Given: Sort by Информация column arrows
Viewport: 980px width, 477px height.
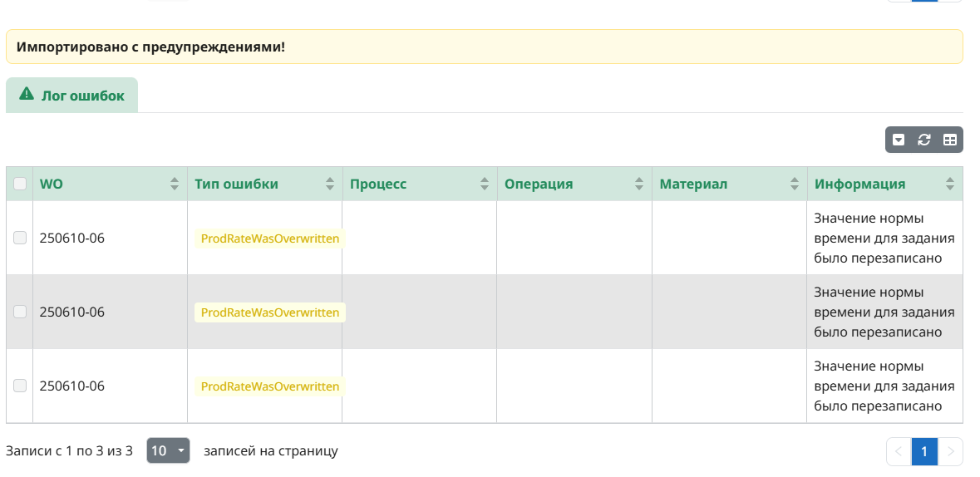Looking at the screenshot, I should point(950,184).
